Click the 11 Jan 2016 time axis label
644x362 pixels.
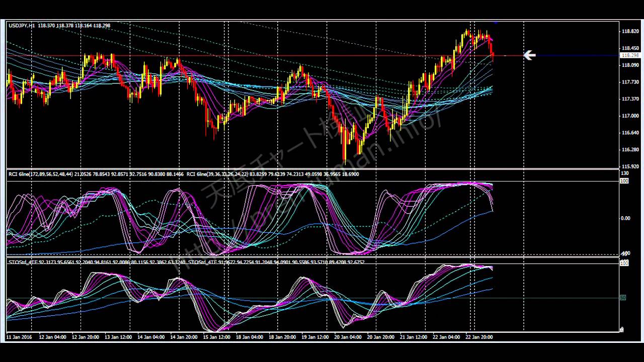pos(19,337)
